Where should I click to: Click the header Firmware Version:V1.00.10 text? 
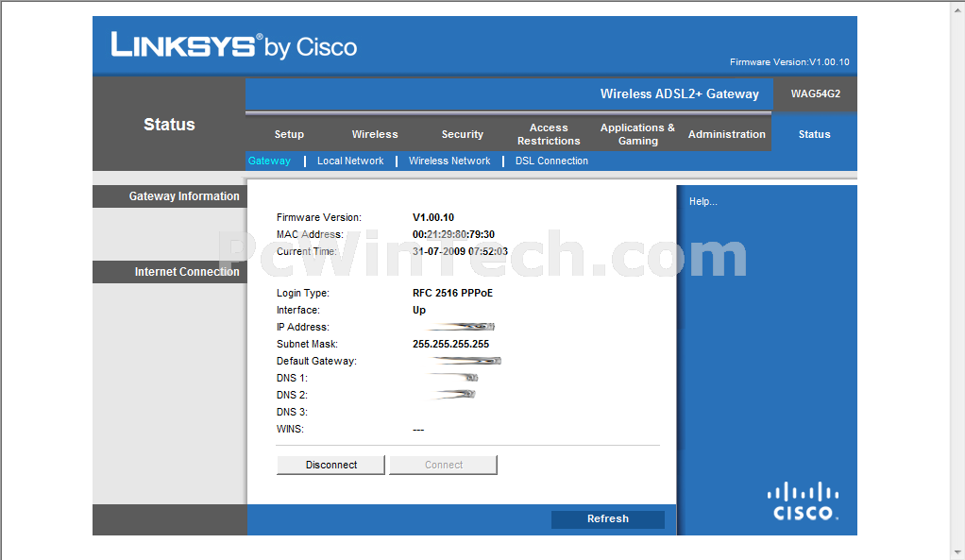[789, 62]
